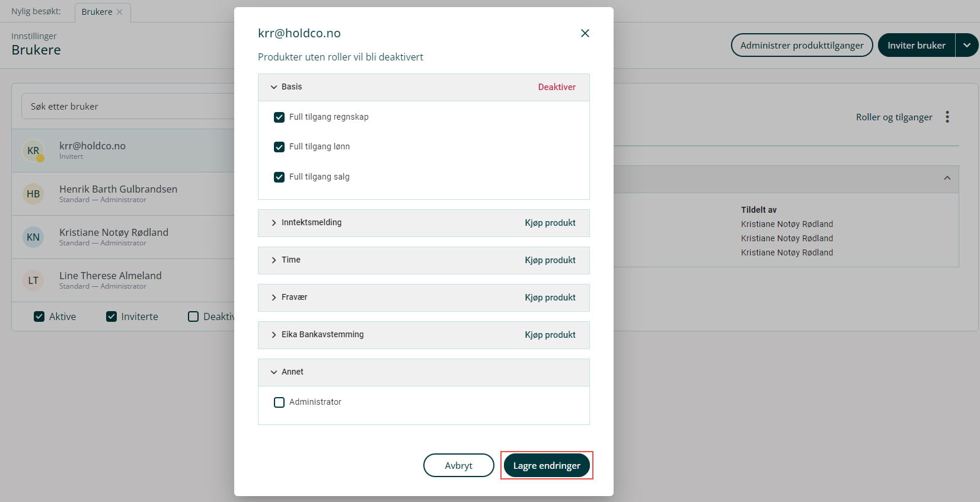Click the KN avatar icon
Screen dimensions: 980x502
[x=33, y=237]
